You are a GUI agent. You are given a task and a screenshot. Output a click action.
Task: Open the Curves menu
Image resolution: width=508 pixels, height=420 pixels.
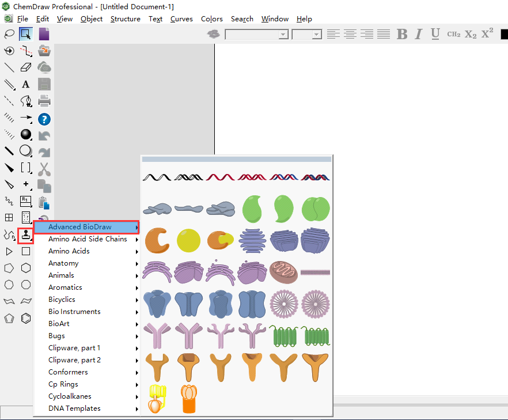[181, 19]
